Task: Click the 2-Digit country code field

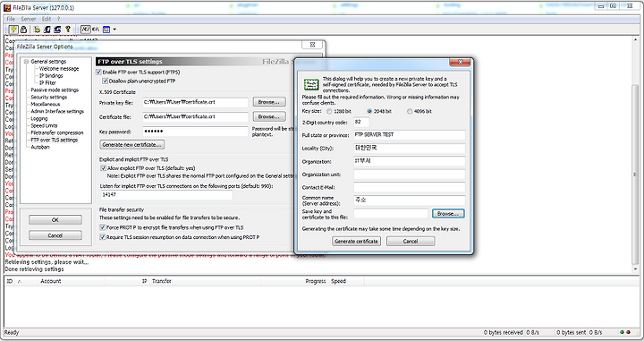Action: pyautogui.click(x=361, y=122)
